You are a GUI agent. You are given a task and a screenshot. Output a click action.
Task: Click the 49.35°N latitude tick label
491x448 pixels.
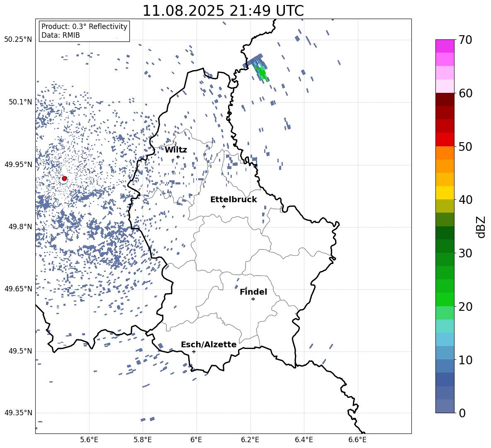18,413
